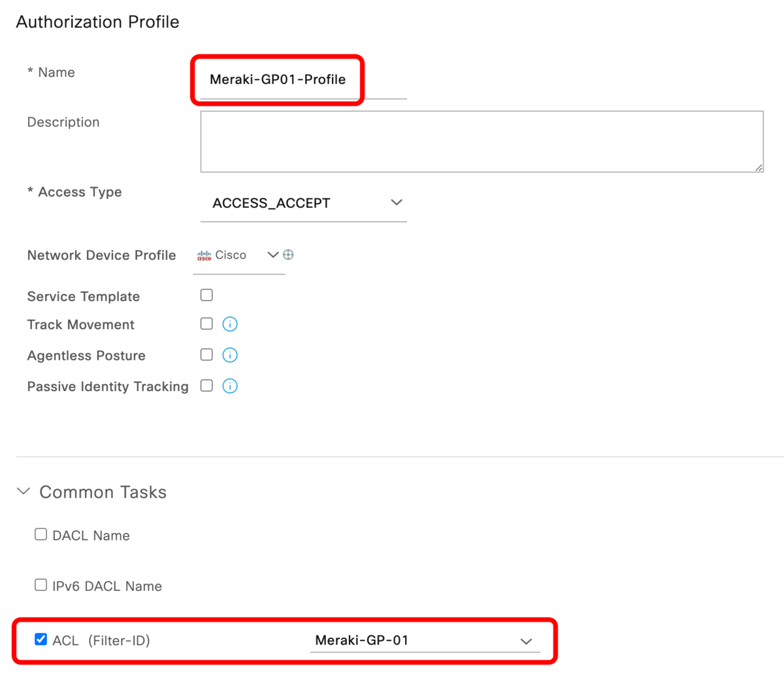Tick the Passive Identity Tracking checkbox
Screen dimensions: 784x679
(206, 385)
